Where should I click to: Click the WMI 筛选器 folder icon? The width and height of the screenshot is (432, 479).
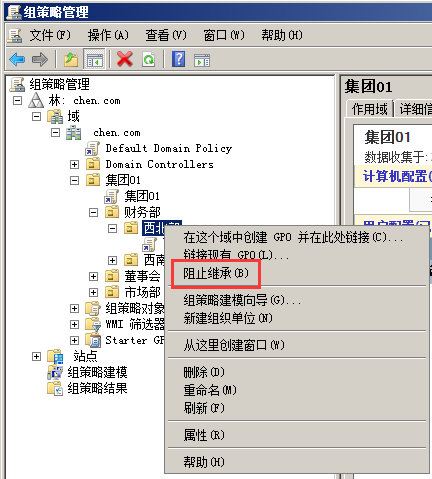tap(93, 324)
